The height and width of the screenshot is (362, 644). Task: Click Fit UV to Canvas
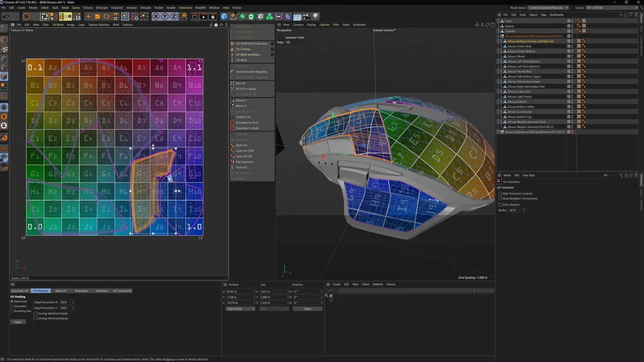(x=246, y=88)
